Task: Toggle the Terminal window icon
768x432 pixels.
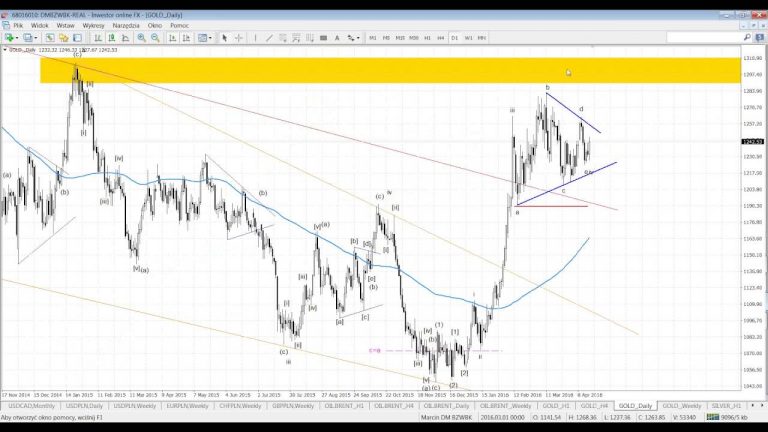Action: [77, 38]
